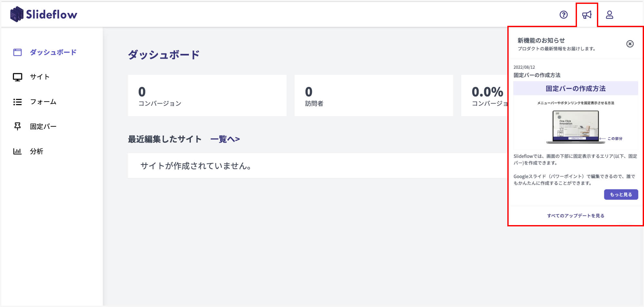The width and height of the screenshot is (644, 307).
Task: Click the 一覧へ> link
Action: (225, 139)
